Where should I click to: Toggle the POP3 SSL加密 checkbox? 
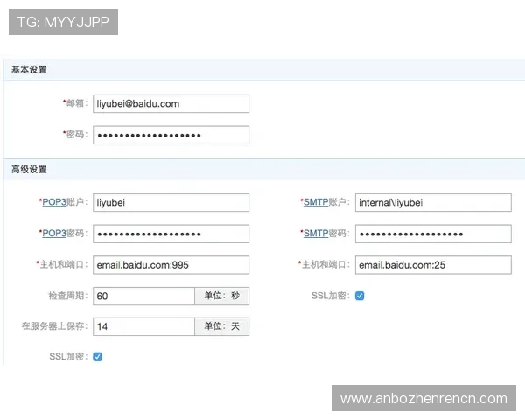98,357
